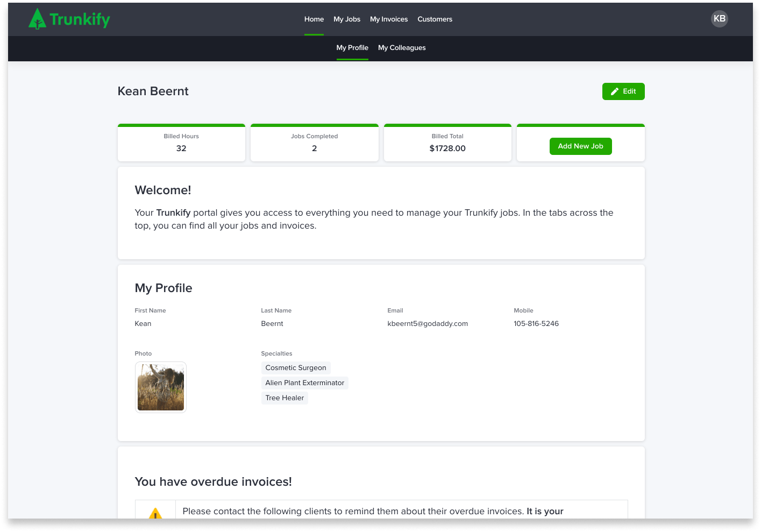Viewport: 761px width, 532px height.
Task: Click the yellow overdue warning icon
Action: [155, 513]
